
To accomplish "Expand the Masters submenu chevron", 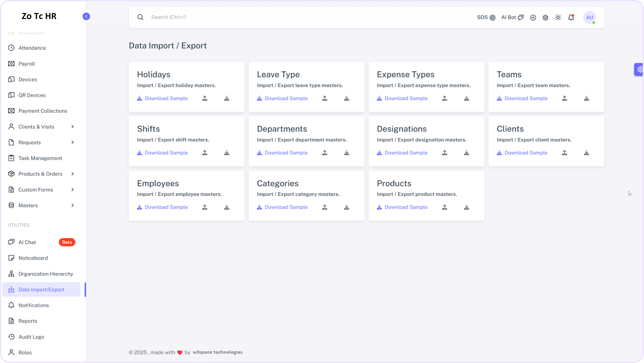I will point(72,206).
